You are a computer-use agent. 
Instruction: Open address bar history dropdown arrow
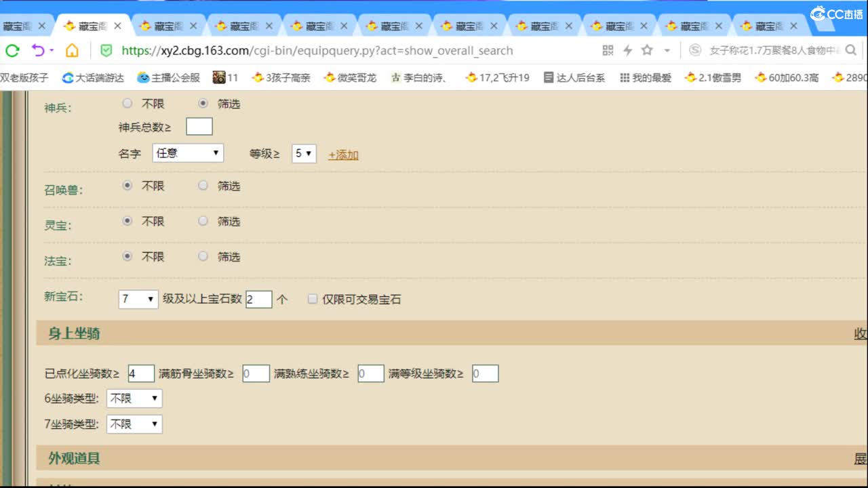click(667, 51)
